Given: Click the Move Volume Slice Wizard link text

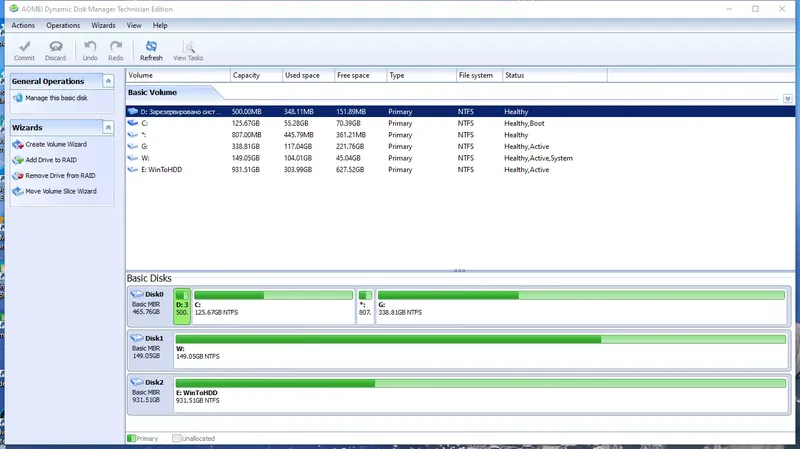Looking at the screenshot, I should pyautogui.click(x=61, y=191).
